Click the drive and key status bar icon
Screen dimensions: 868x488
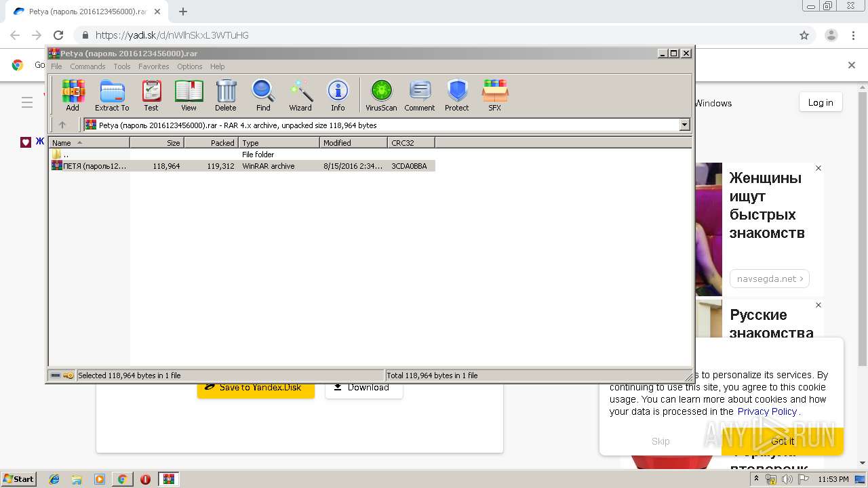pyautogui.click(x=62, y=375)
